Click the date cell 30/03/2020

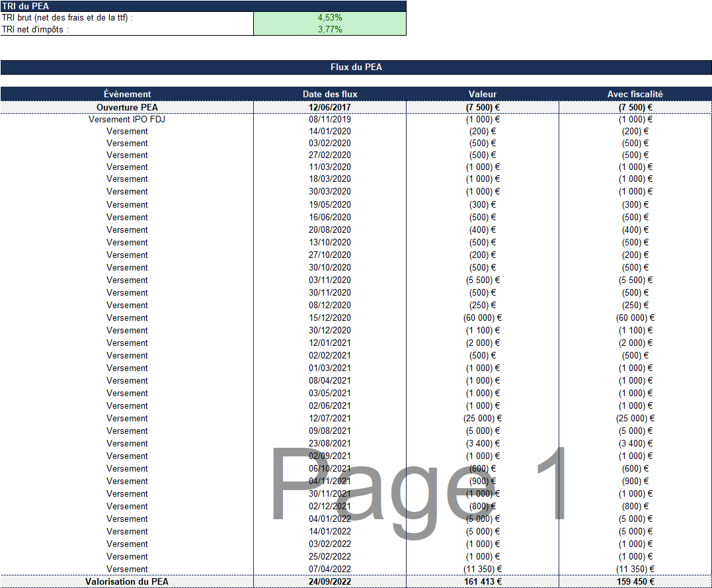pos(330,191)
